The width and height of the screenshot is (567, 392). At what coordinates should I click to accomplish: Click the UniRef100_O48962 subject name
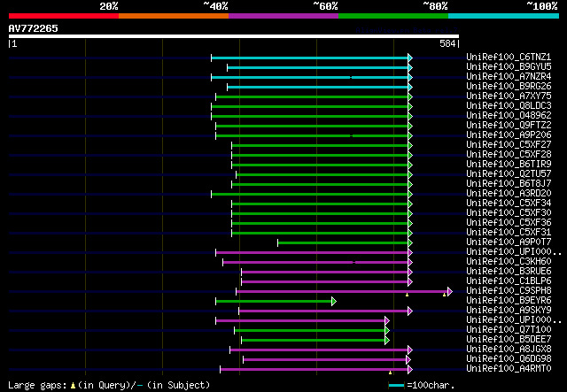point(509,115)
